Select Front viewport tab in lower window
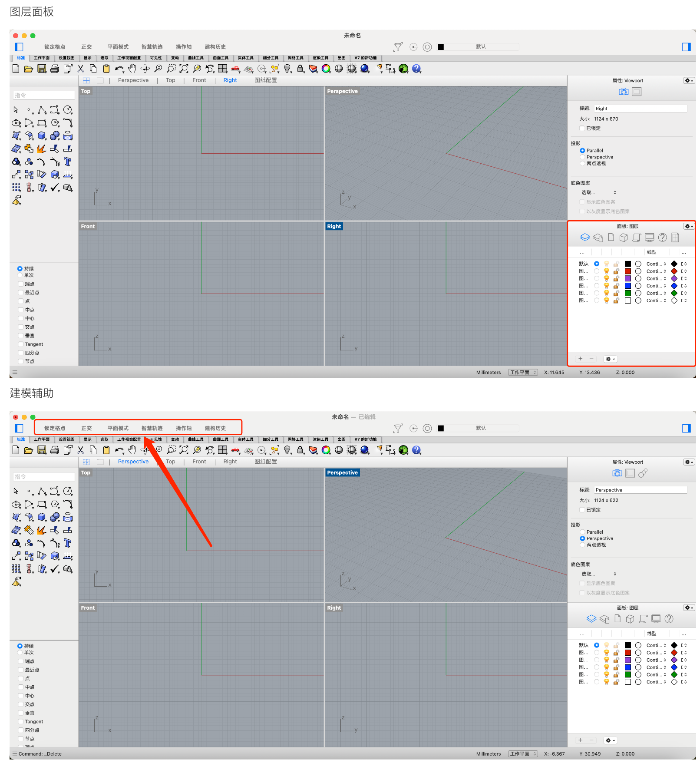This screenshot has height=766, width=700. (x=199, y=462)
